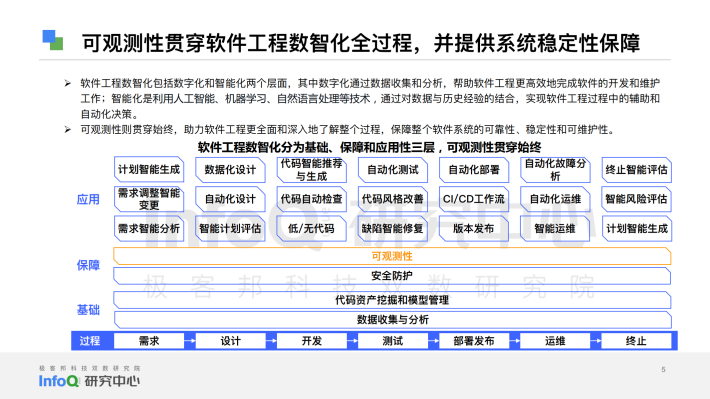This screenshot has width=710, height=399.
Task: Click the 版本发布 box
Action: [474, 228]
